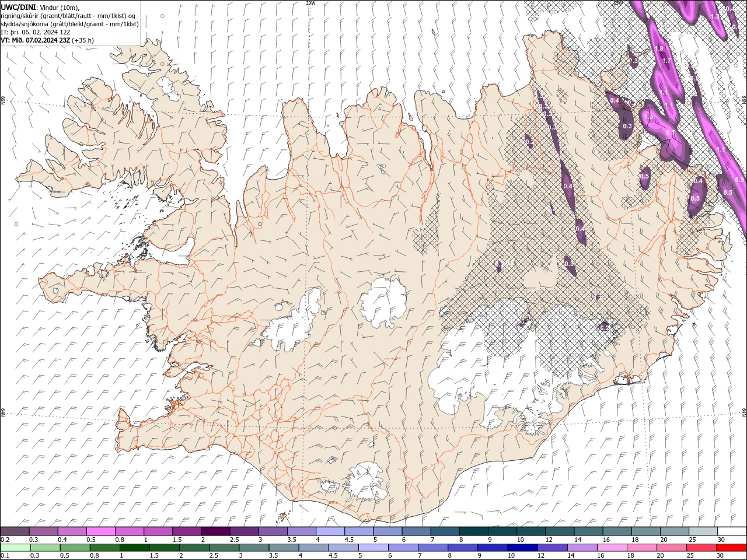Select the '(+35 h)' forecast offset text
Screen dimensions: 747x560
pos(83,40)
